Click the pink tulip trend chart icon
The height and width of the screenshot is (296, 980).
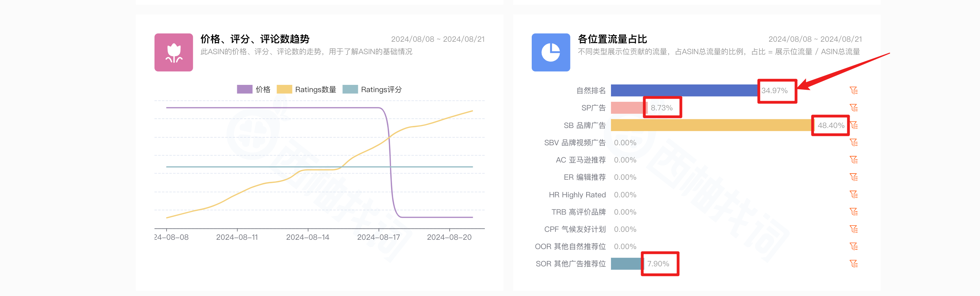(173, 52)
